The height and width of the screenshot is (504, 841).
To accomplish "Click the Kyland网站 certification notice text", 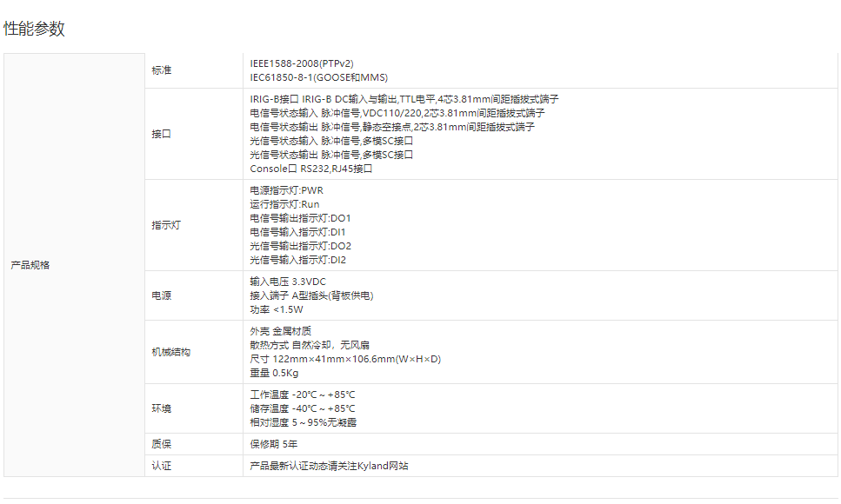I will click(x=329, y=466).
